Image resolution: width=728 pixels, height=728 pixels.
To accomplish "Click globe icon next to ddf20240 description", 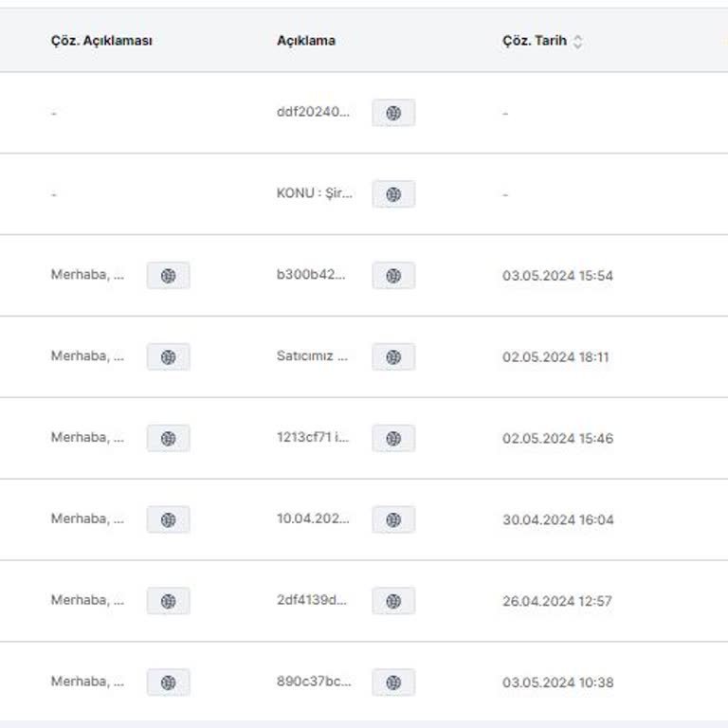I will pyautogui.click(x=393, y=114).
